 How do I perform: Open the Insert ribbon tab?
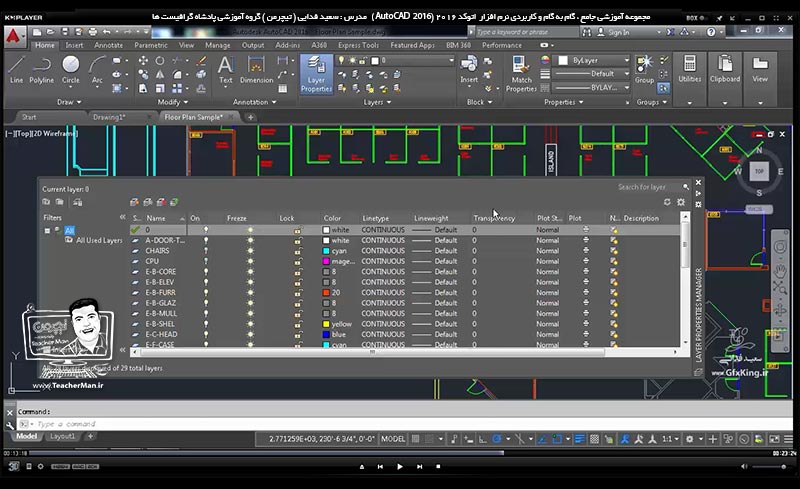coord(74,45)
